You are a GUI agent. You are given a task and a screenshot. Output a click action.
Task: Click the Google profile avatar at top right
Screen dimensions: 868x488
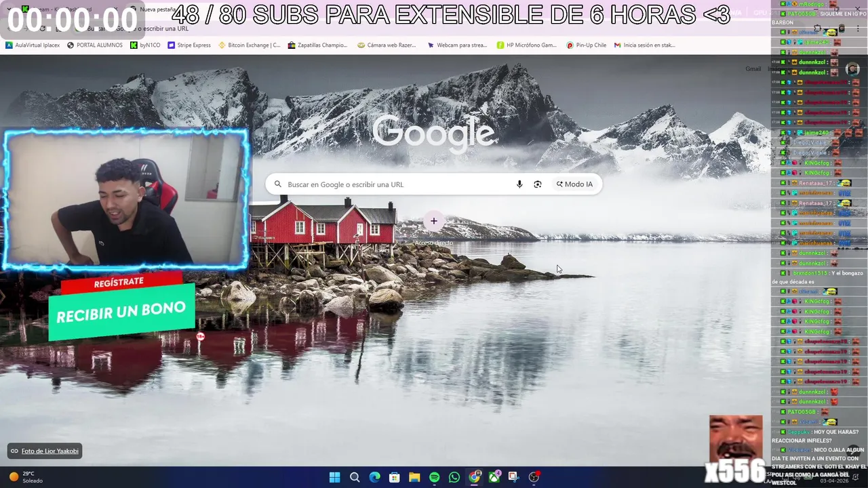[852, 68]
